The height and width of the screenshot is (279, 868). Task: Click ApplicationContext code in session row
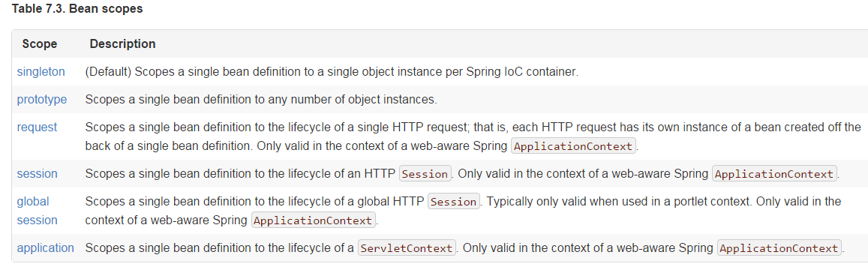[774, 174]
